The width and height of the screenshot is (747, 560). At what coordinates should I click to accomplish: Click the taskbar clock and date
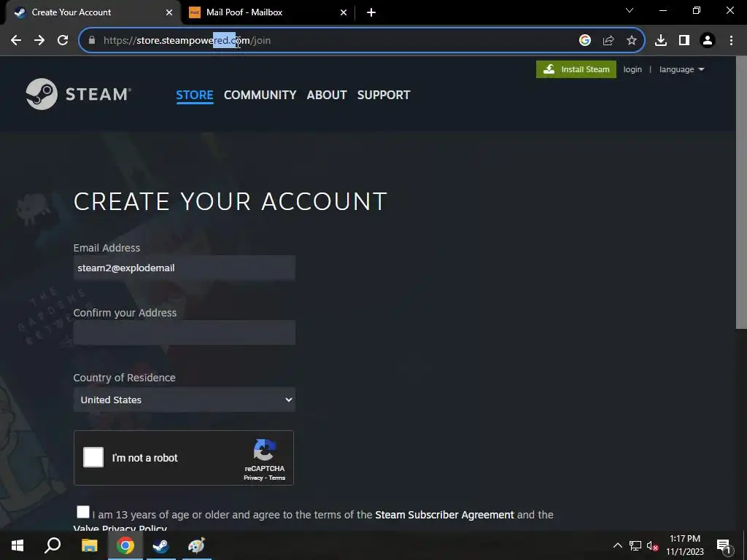(684, 545)
